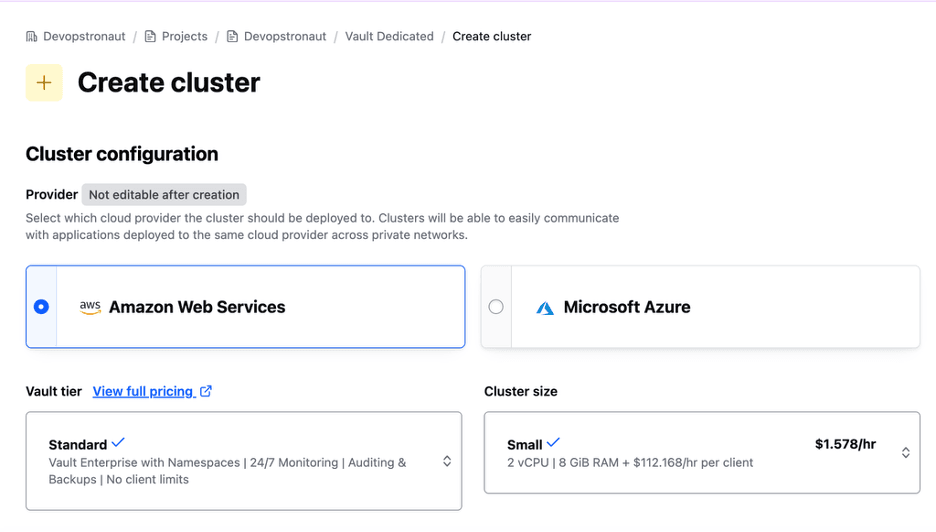Click the Devopstronaut organization breadcrumb link

point(84,37)
